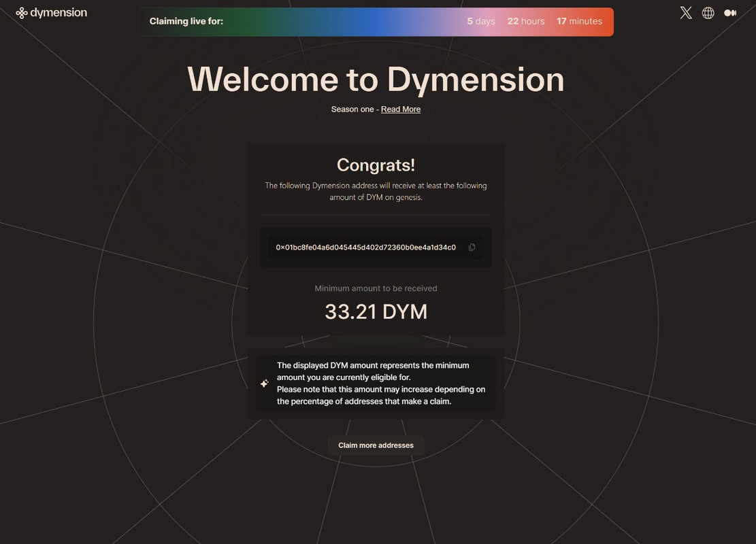Follow the Read More link

(x=401, y=109)
